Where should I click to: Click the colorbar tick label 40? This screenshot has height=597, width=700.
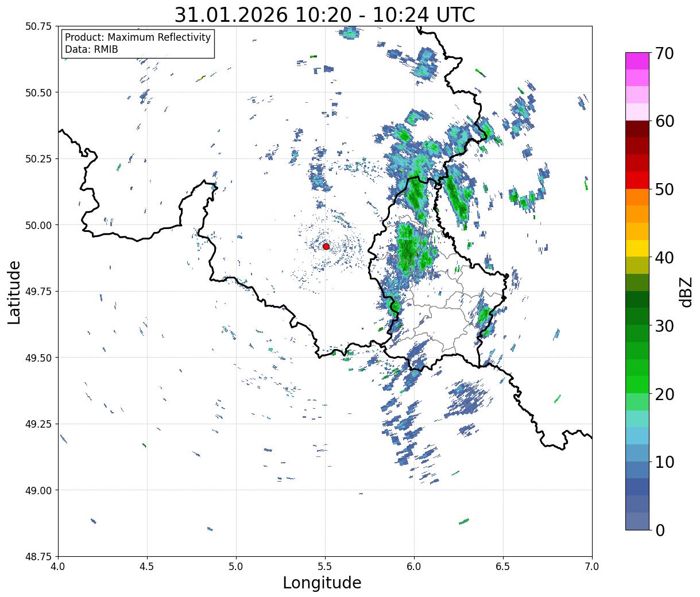[664, 257]
